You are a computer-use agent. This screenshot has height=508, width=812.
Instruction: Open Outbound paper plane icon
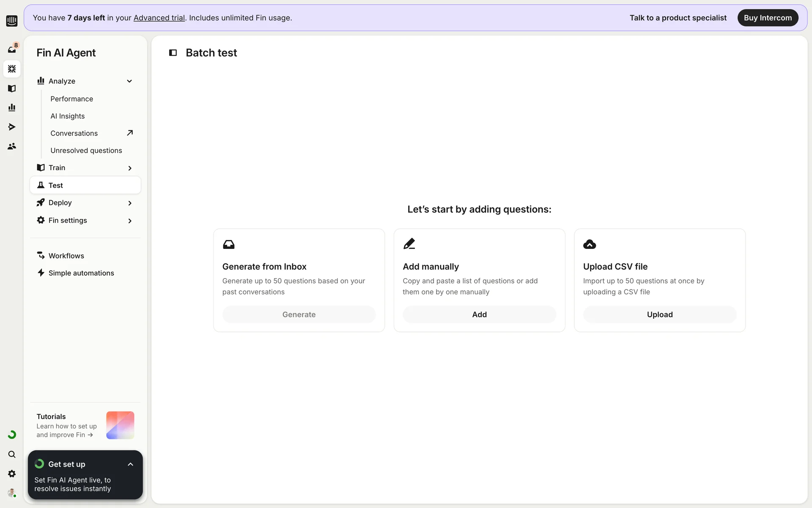tap(12, 127)
